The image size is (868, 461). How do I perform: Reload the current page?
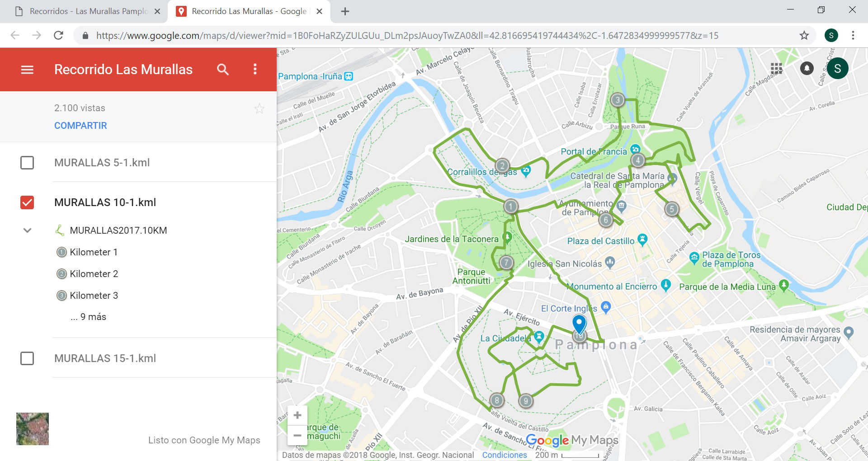(x=58, y=35)
